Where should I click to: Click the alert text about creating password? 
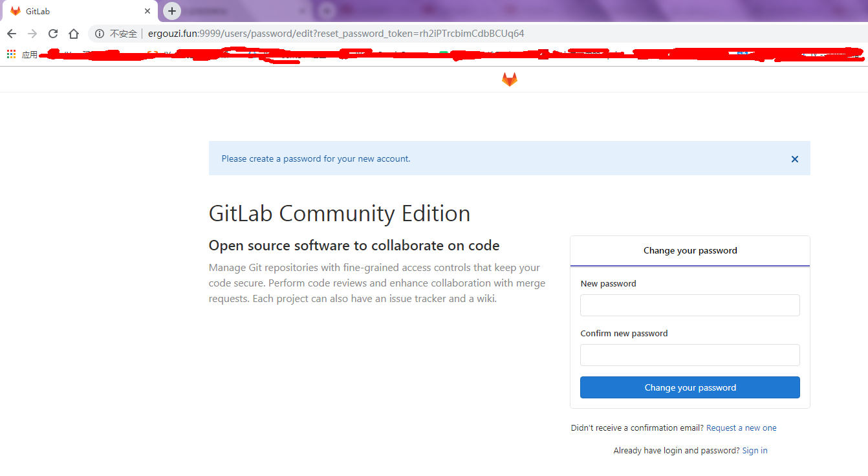[x=316, y=158]
